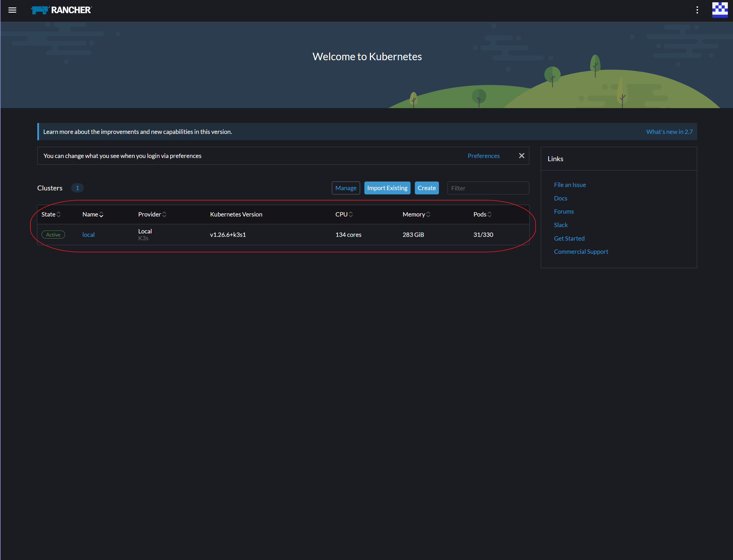Image resolution: width=733 pixels, height=560 pixels.
Task: Open the Get Started link
Action: pos(569,238)
